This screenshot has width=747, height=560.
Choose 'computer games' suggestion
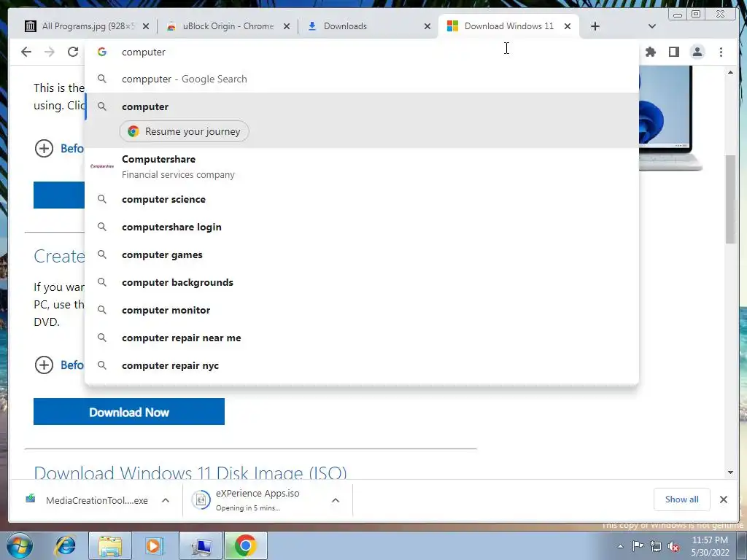362,254
